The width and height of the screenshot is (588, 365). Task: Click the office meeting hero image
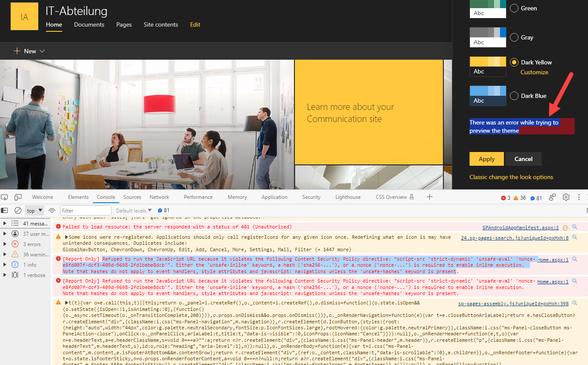point(147,125)
